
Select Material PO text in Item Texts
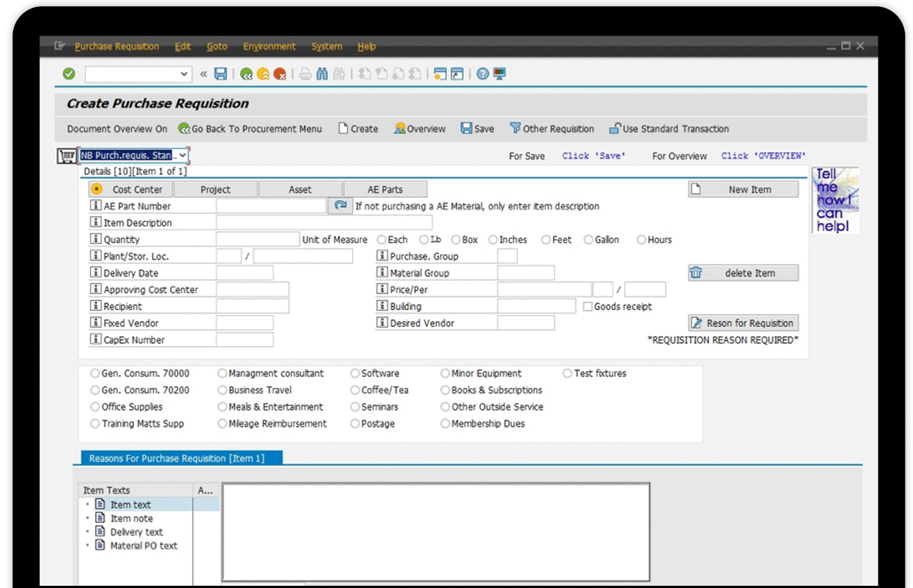click(144, 546)
